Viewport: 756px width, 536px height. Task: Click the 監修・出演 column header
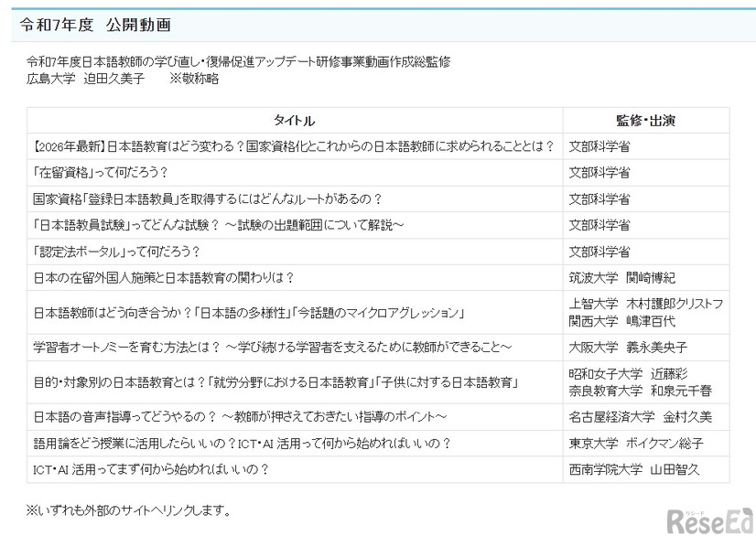[x=645, y=121]
